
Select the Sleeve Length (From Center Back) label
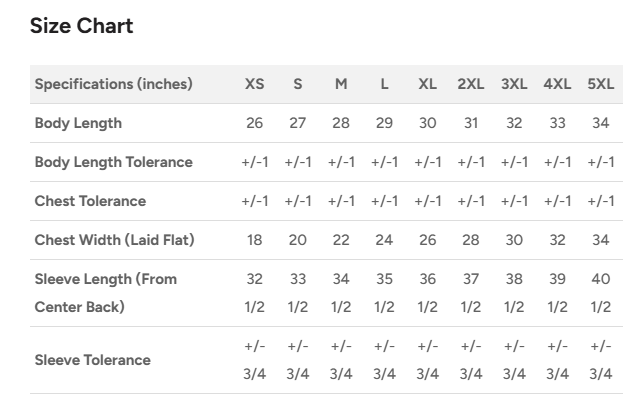pos(105,293)
